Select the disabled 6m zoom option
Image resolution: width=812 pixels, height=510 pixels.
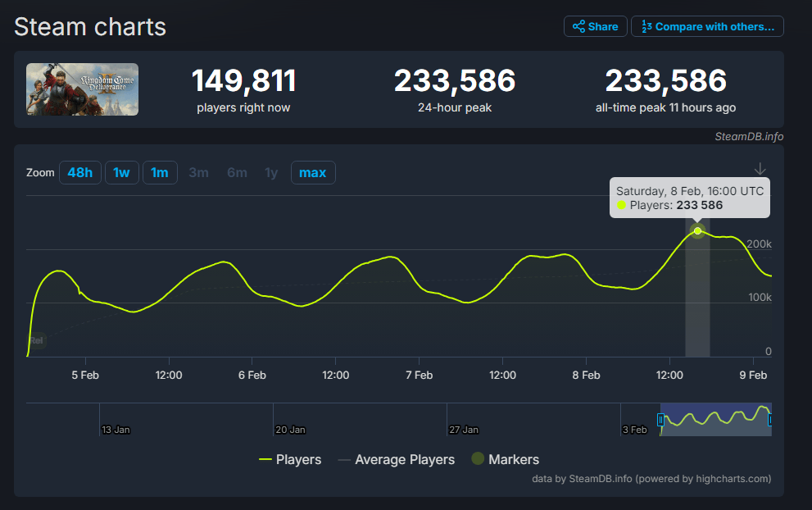pyautogui.click(x=237, y=172)
